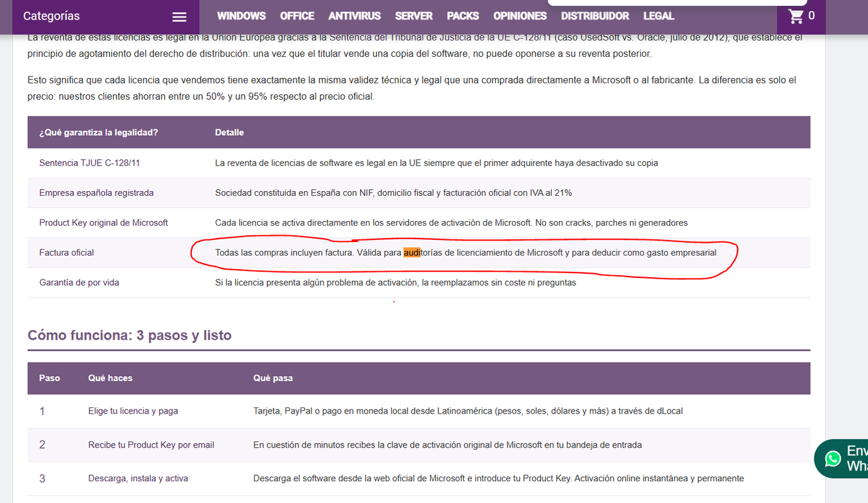Click the paragraph starting Esto significa que
This screenshot has width=868, height=503.
[412, 88]
